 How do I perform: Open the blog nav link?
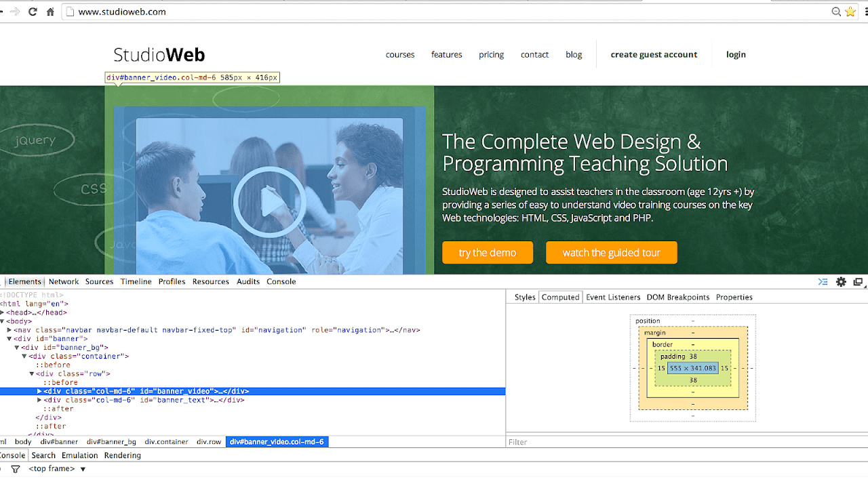(x=574, y=55)
